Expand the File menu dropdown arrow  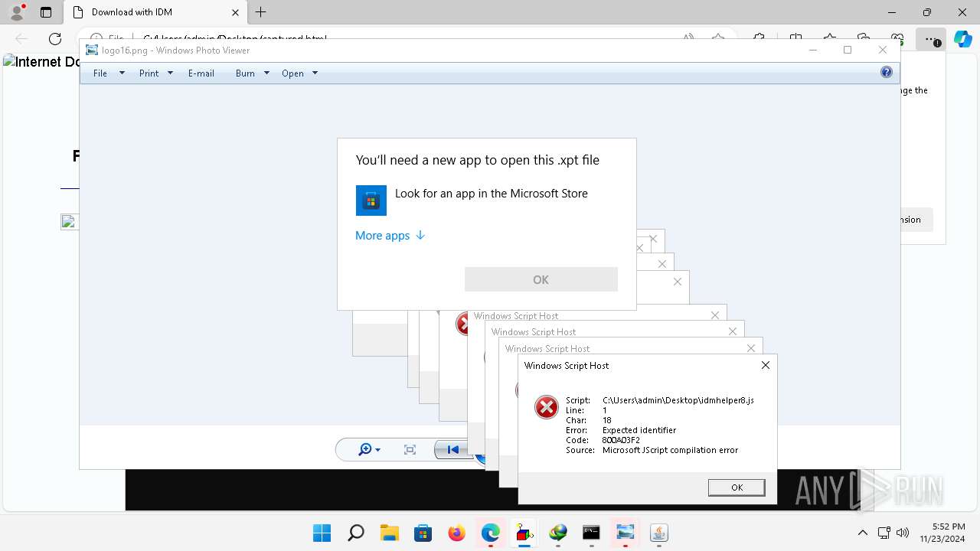tap(121, 73)
